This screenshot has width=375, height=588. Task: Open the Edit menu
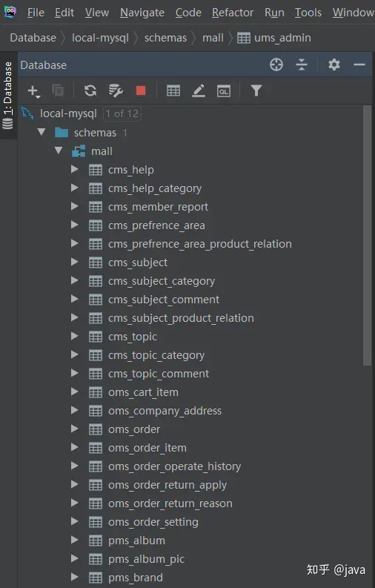point(64,13)
